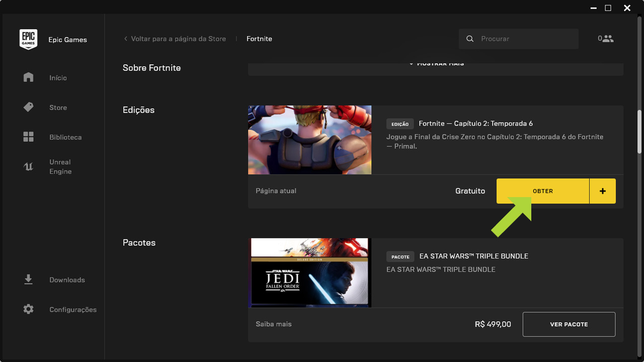Click the Store tag icon
The image size is (644, 362).
[x=28, y=107]
